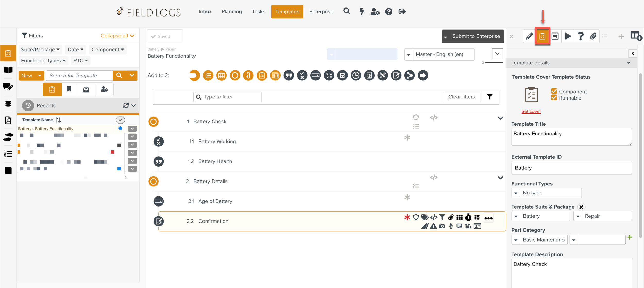Click the add panel layout icon
Screen dimensions: 644x288
tap(636, 36)
